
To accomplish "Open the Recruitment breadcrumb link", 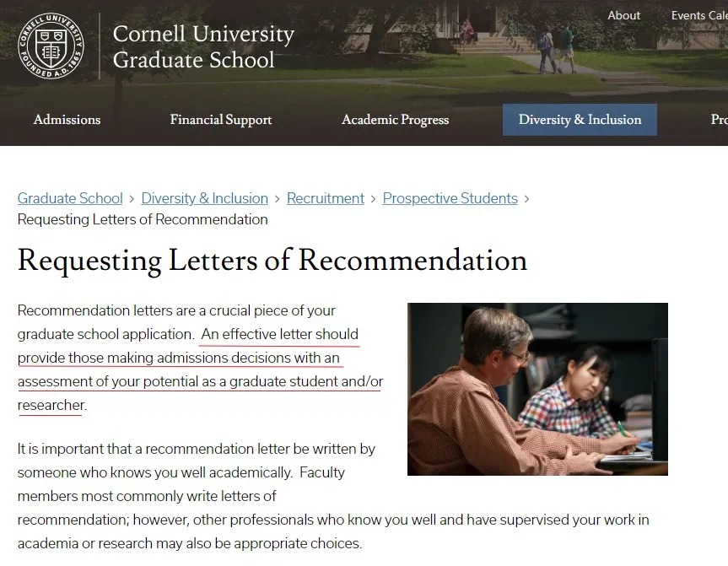I will [x=326, y=198].
